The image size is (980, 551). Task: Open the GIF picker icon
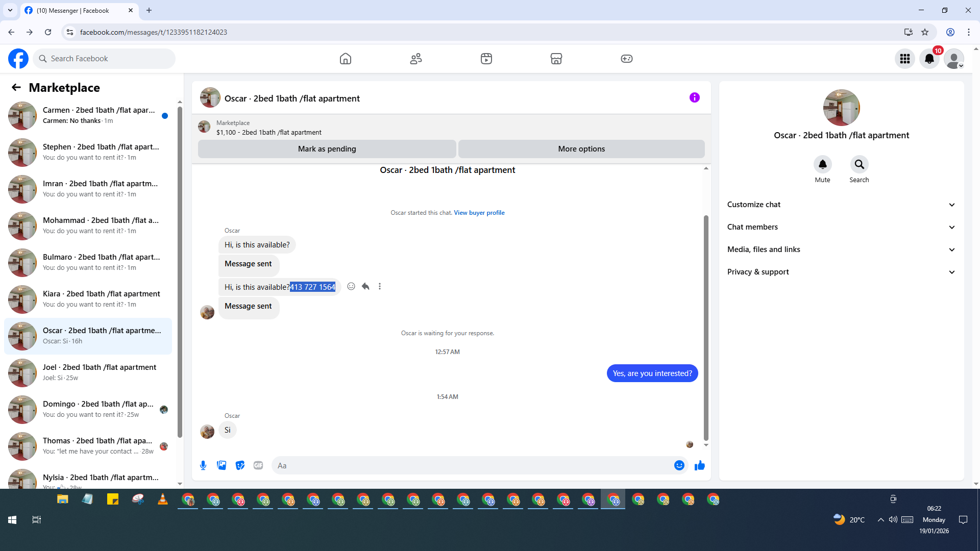258,465
